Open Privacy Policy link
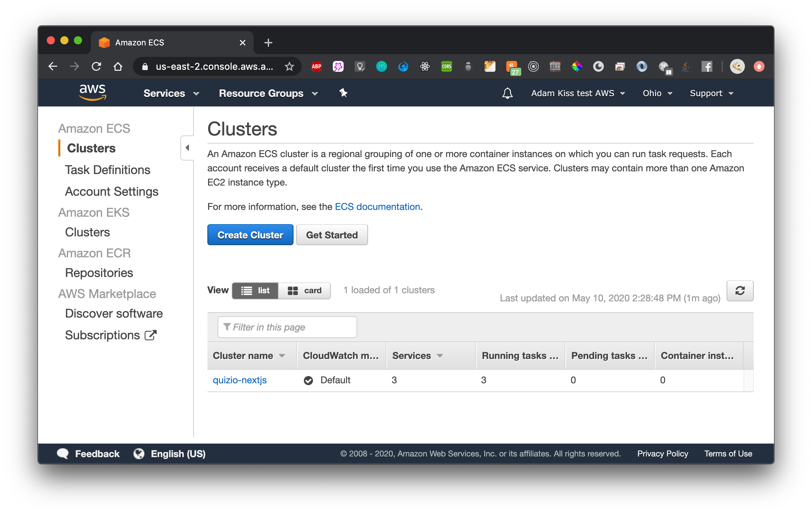 [x=663, y=454]
